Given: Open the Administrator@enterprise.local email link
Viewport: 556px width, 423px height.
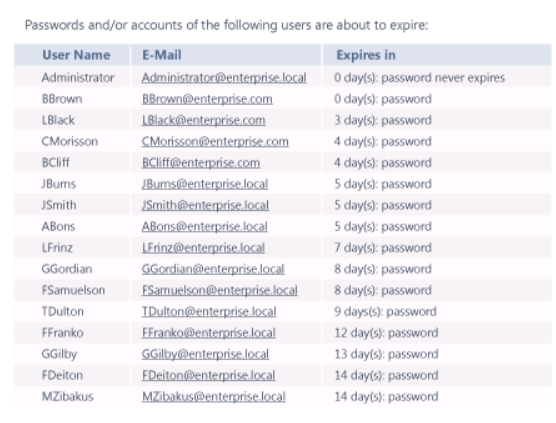Looking at the screenshot, I should pos(224,78).
